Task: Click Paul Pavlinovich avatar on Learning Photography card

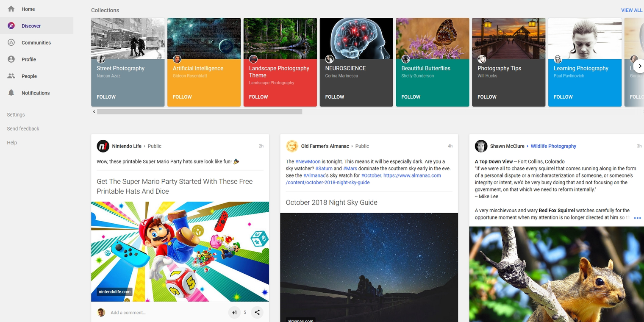Action: click(558, 59)
